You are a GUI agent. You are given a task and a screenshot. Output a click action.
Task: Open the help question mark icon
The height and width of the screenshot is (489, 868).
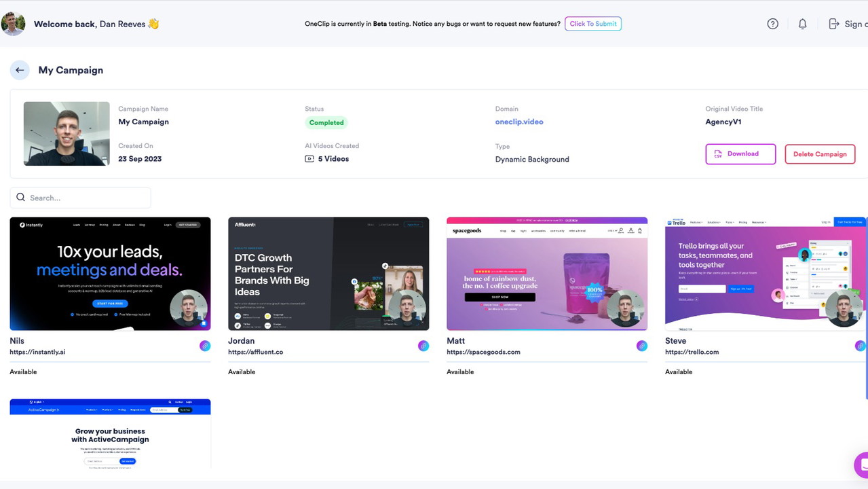772,24
